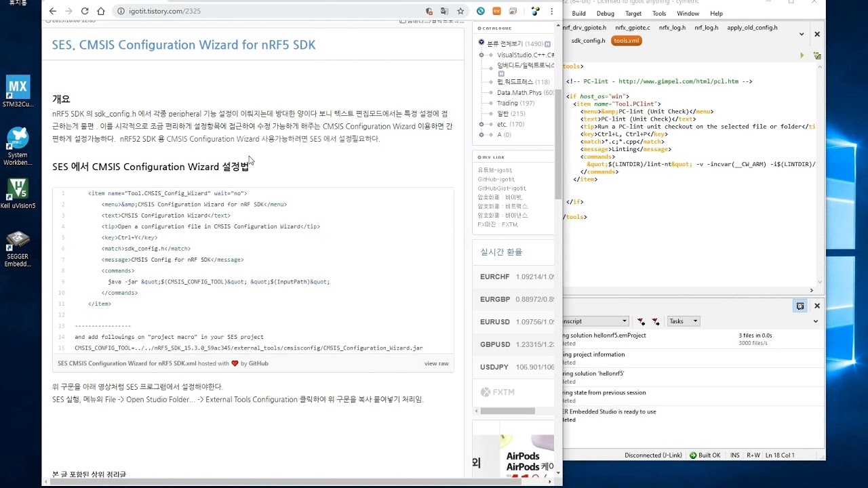868x488 pixels.
Task: Expand the editor tabs overflow chevron
Action: [802, 34]
